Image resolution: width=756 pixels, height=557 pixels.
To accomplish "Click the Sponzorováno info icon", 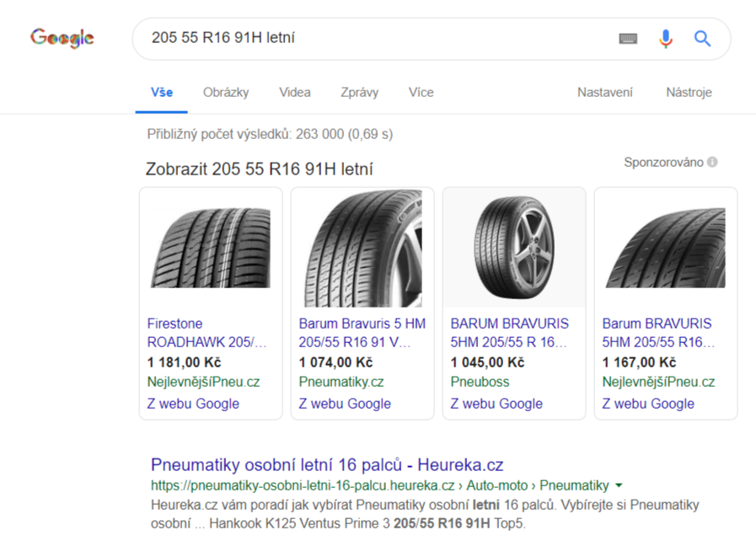I will [713, 162].
